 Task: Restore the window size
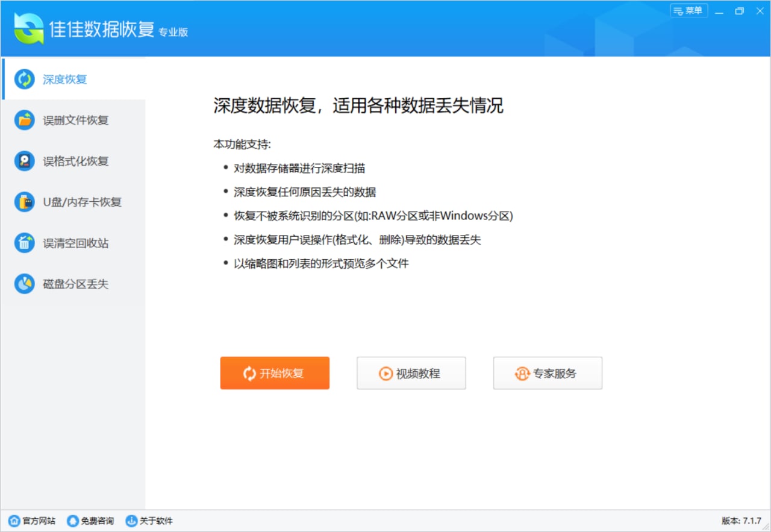(x=740, y=10)
